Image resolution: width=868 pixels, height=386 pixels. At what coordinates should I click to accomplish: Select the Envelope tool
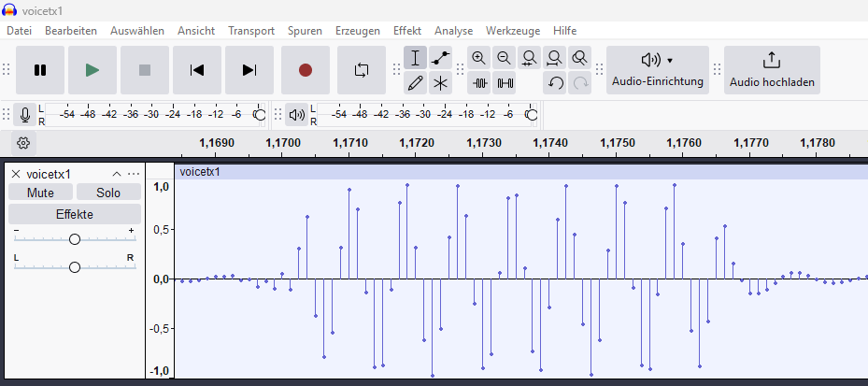pos(441,58)
